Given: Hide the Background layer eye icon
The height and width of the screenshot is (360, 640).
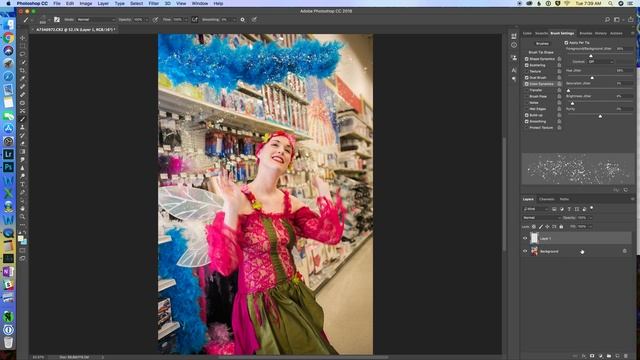Looking at the screenshot, I should point(525,251).
